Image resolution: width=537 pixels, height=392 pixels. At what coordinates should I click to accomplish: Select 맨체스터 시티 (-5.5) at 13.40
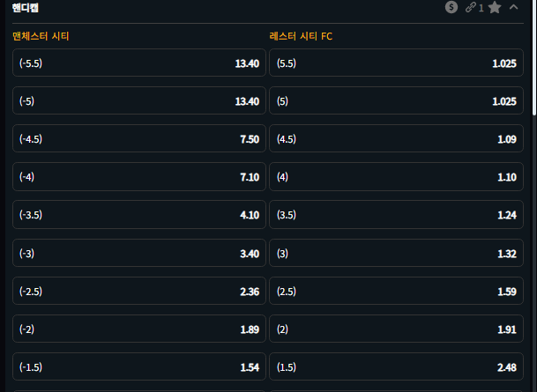(x=139, y=63)
